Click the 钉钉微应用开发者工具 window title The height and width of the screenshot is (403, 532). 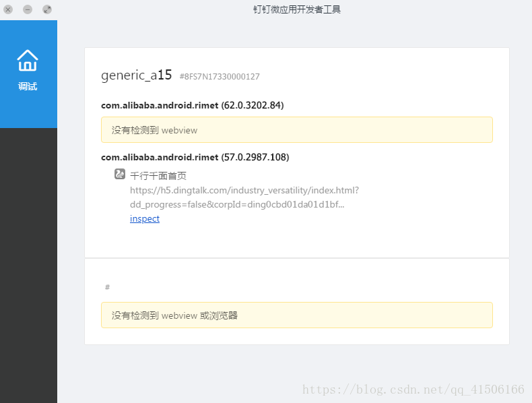click(297, 9)
